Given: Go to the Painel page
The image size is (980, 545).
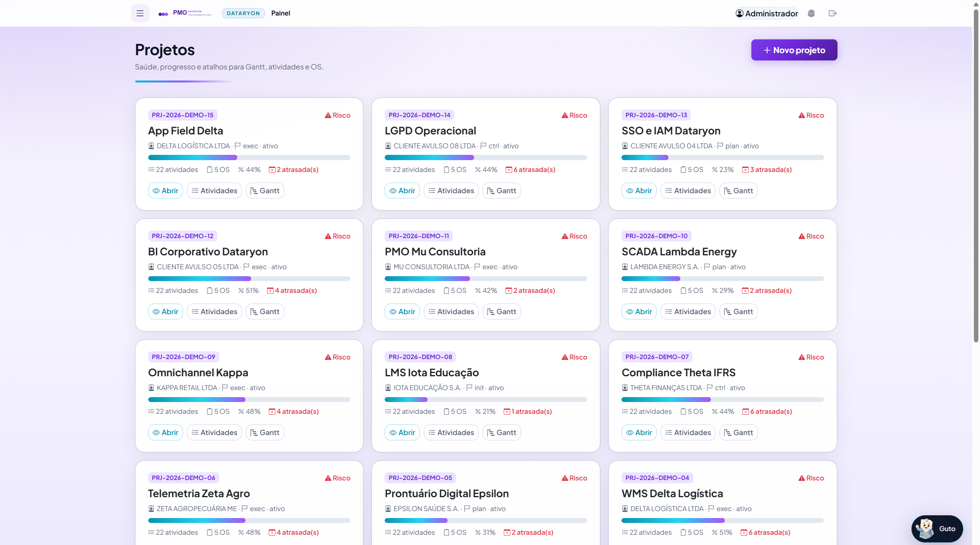Looking at the screenshot, I should point(281,13).
